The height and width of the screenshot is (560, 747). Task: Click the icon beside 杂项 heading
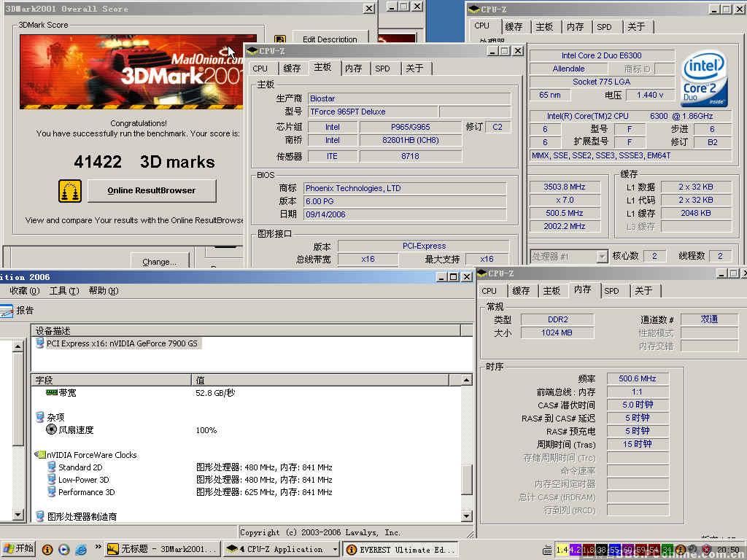pos(41,417)
